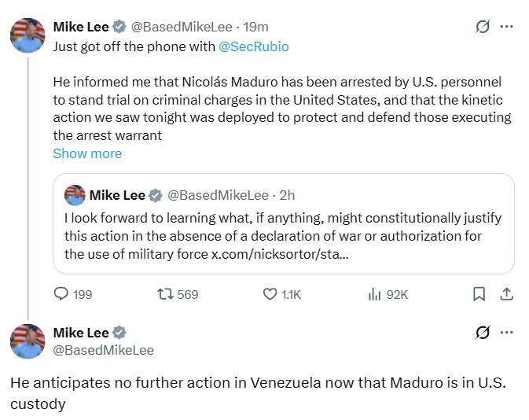Screen dimensions: 529x420
Task: Click the Grok icon on top tweet
Action: click(x=483, y=27)
